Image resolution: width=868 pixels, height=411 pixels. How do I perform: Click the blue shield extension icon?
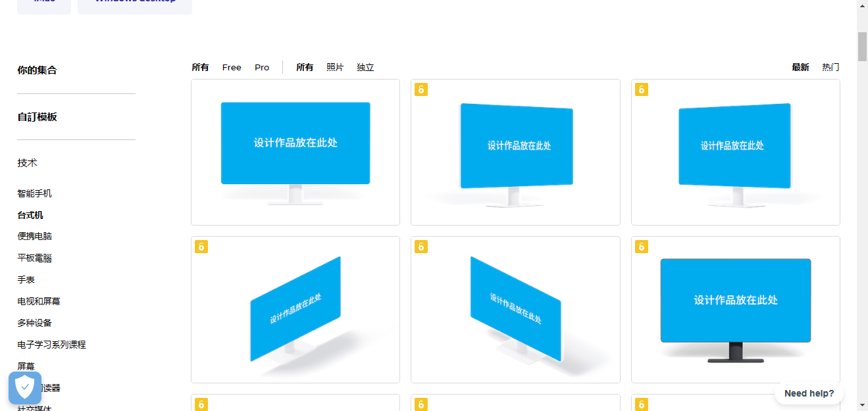tap(24, 388)
